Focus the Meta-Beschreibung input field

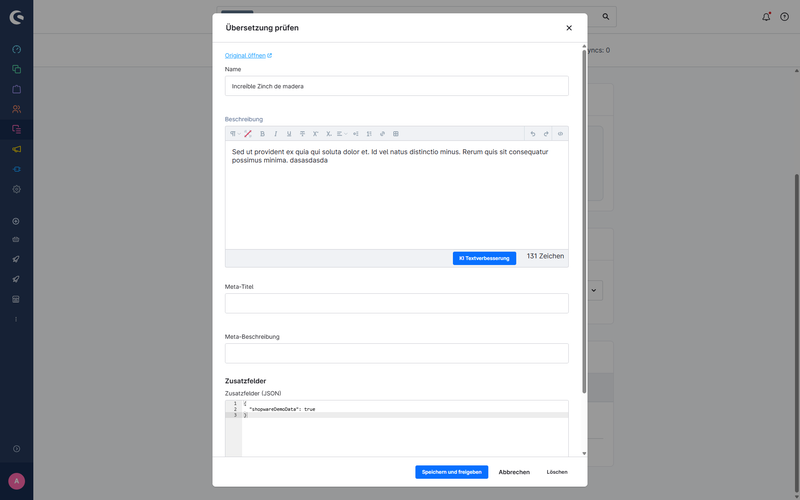(396, 354)
